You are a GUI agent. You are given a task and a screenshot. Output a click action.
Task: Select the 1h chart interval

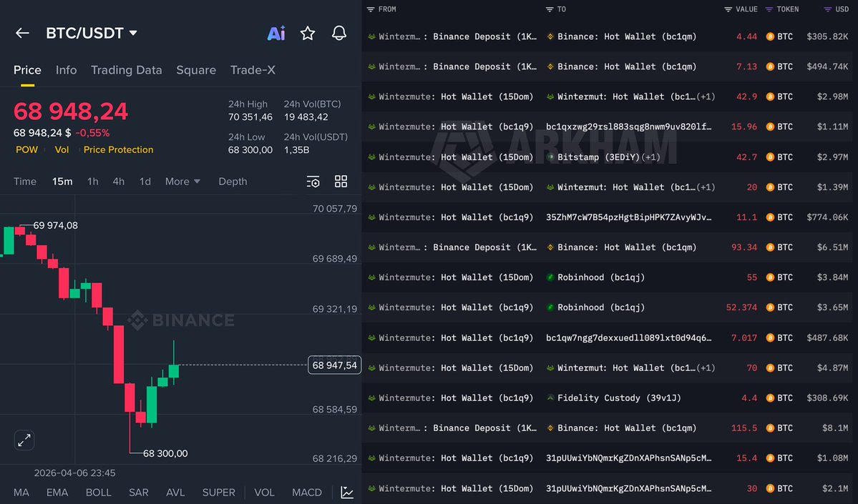point(93,182)
